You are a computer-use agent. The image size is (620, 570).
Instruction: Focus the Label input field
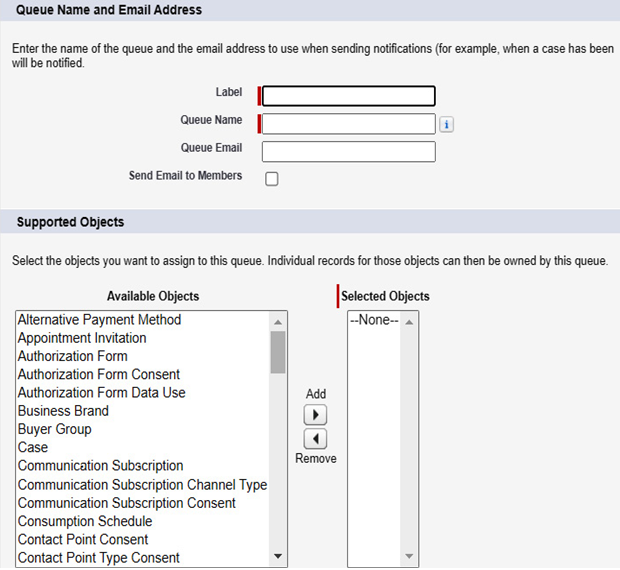(x=349, y=96)
